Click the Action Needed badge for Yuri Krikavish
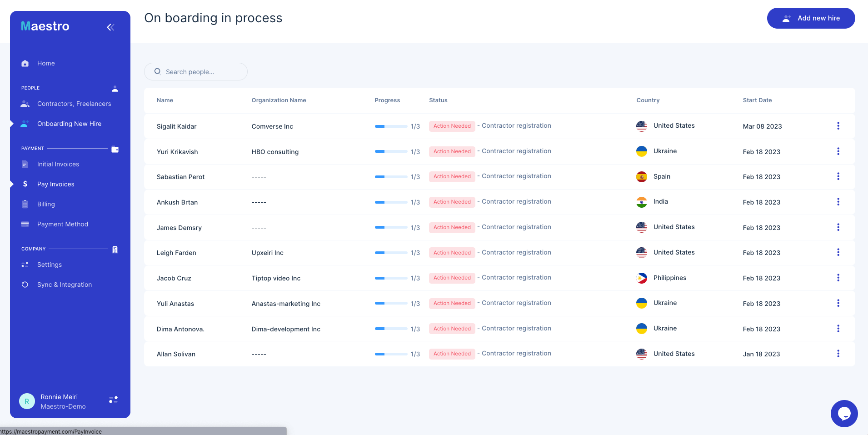Screen dimensions: 868x435 452,151
